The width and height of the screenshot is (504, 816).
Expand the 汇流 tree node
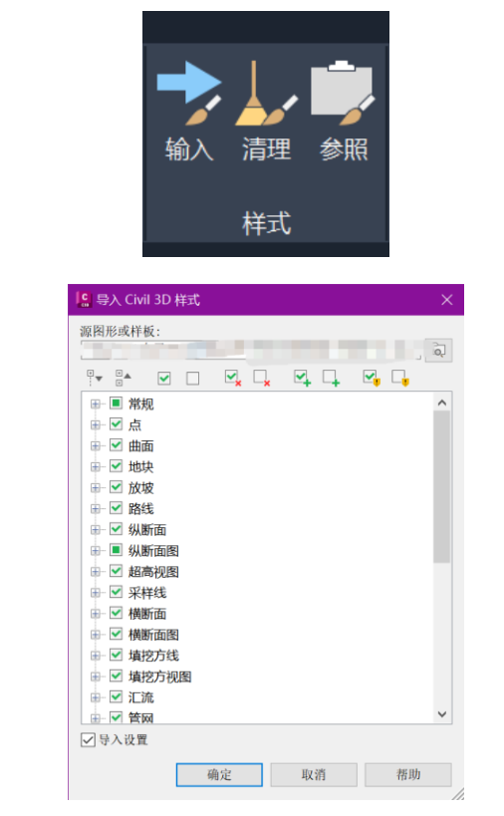pos(96,697)
